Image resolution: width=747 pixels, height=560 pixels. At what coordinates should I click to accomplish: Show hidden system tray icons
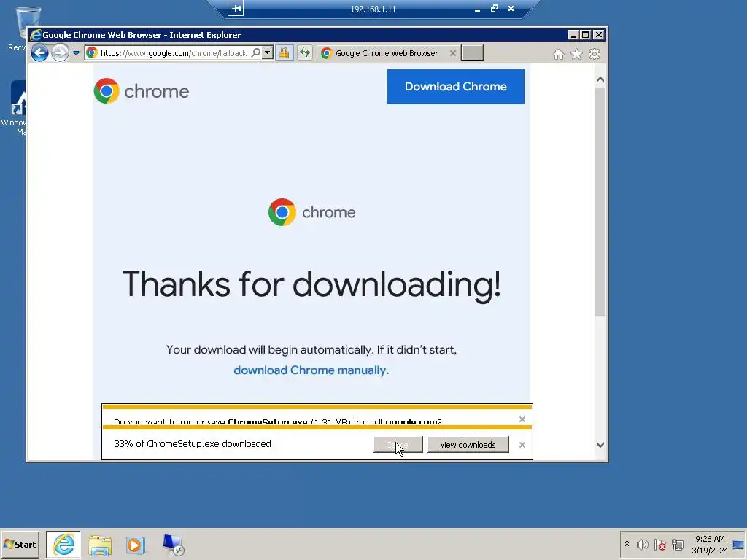pos(627,544)
